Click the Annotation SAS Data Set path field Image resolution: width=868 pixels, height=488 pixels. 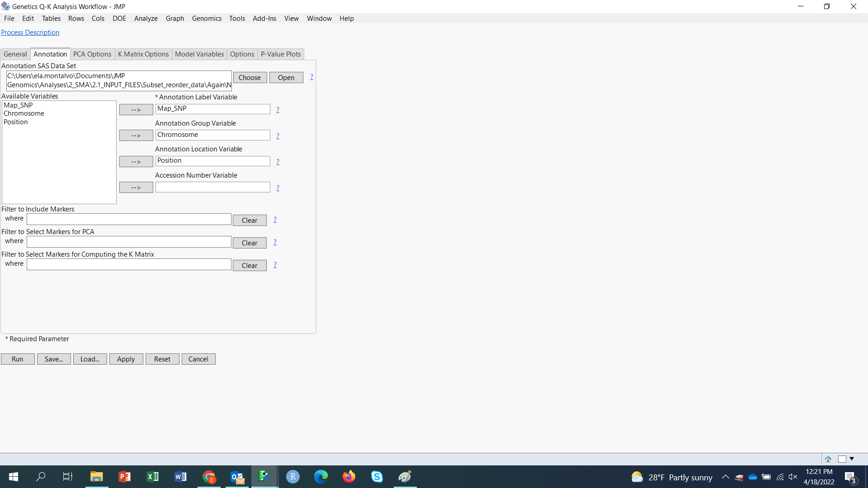click(x=119, y=80)
